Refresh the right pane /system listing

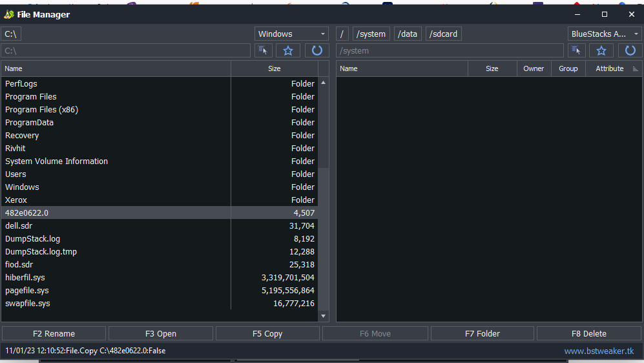[630, 50]
